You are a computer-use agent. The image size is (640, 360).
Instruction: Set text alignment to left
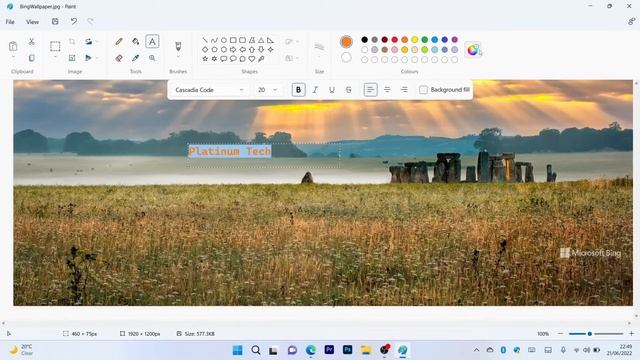tap(370, 90)
